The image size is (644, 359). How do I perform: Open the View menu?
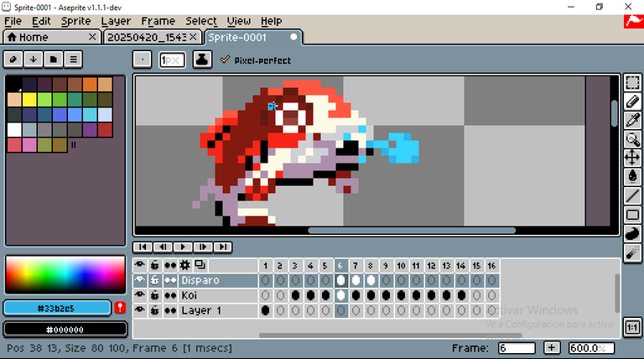[x=239, y=21]
